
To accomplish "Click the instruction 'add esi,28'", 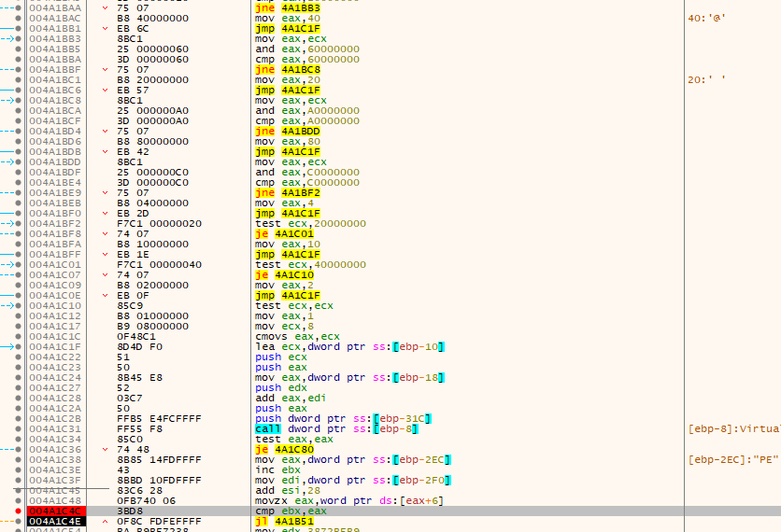I will [x=288, y=491].
